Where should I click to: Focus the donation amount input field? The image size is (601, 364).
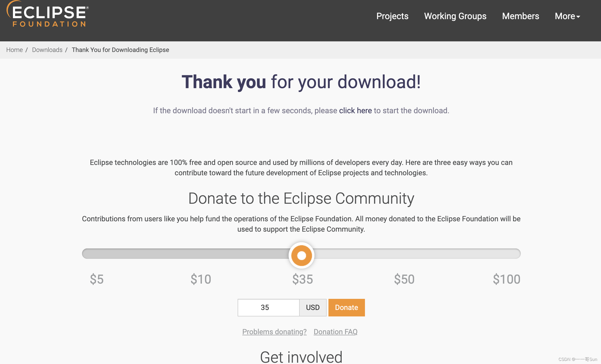(269, 308)
